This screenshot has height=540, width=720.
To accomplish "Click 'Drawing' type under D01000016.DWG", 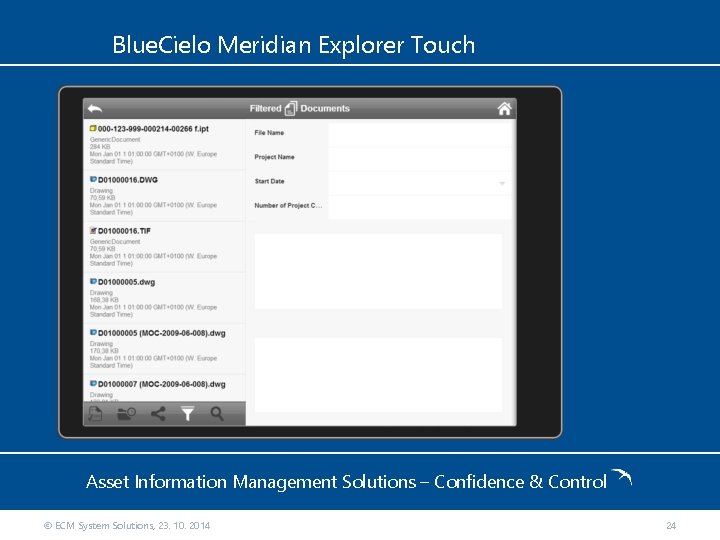I will [x=101, y=191].
